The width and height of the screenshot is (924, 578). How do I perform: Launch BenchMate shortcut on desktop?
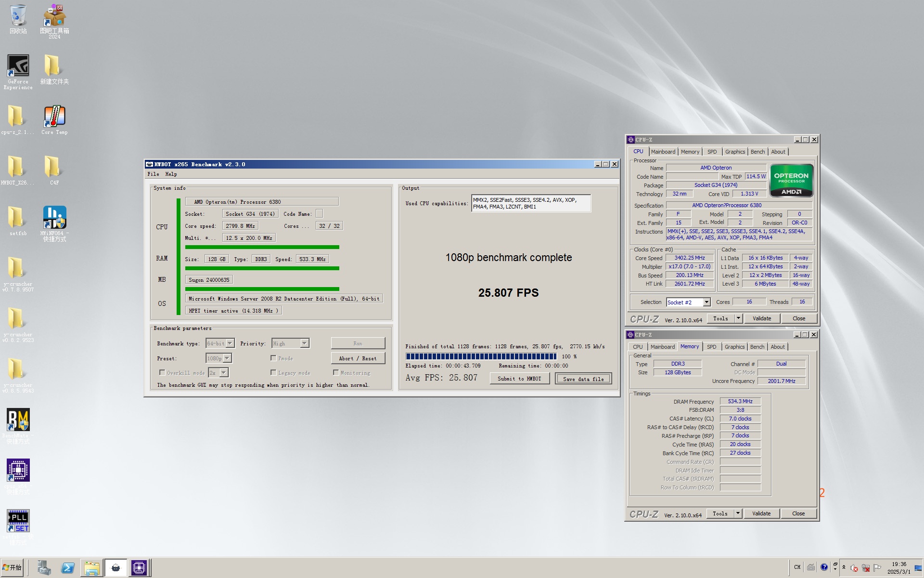coord(18,426)
